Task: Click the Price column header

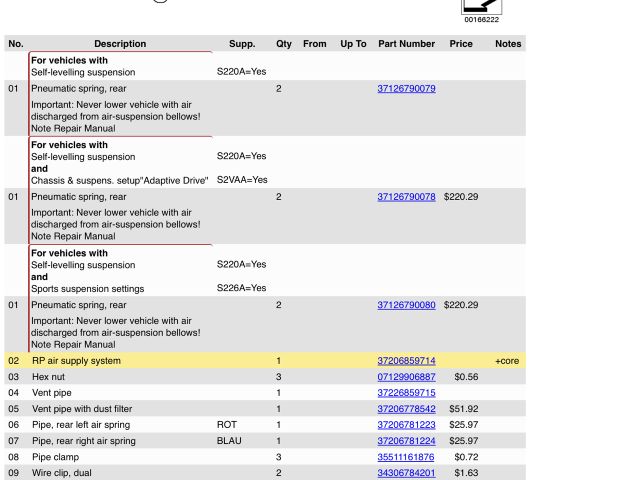Action: (461, 44)
